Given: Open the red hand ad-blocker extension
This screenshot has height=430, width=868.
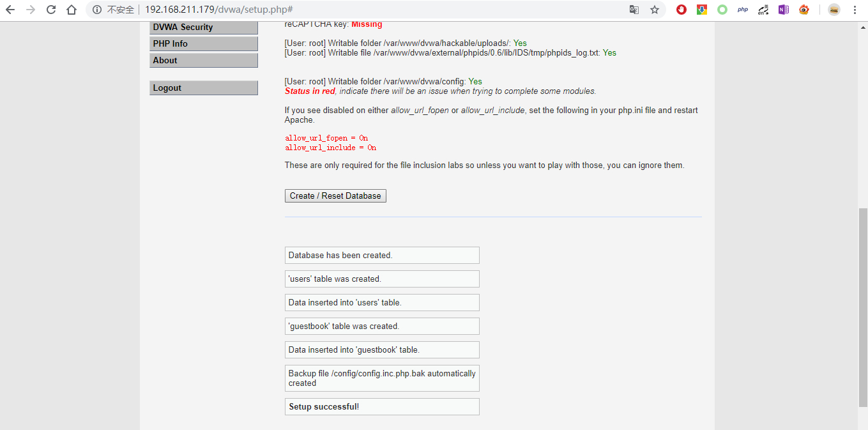Looking at the screenshot, I should pos(681,10).
